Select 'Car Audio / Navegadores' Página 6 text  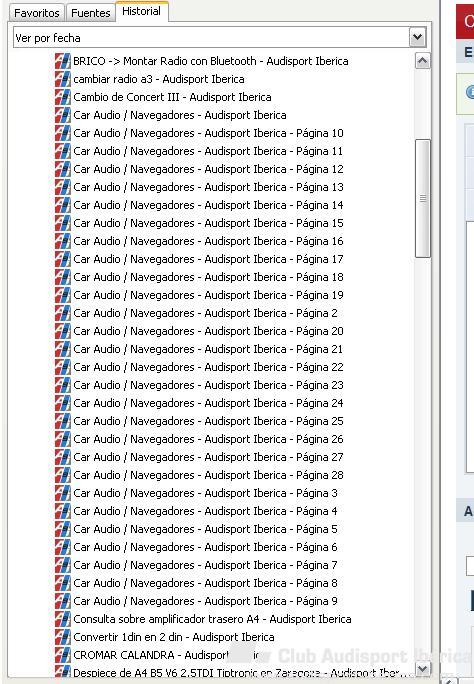pos(205,547)
